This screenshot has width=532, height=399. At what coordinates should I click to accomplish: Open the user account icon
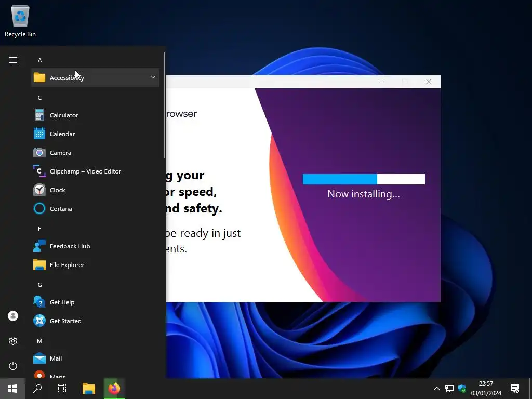pos(13,316)
